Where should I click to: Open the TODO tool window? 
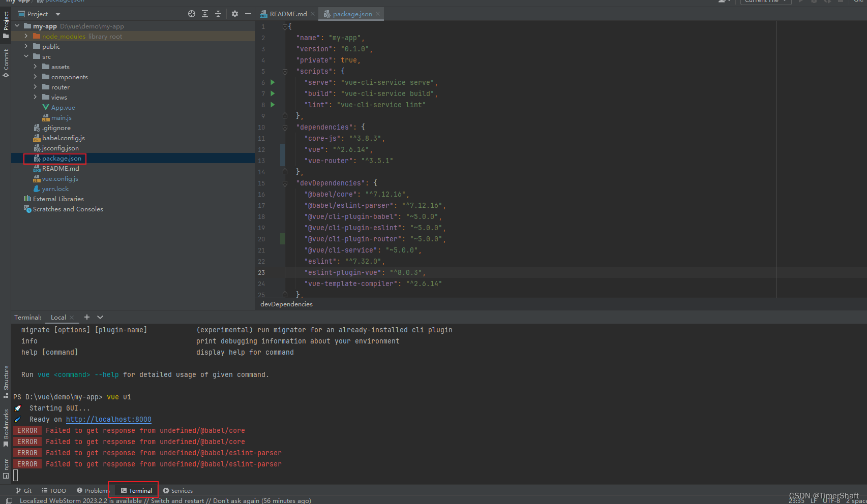tap(54, 491)
